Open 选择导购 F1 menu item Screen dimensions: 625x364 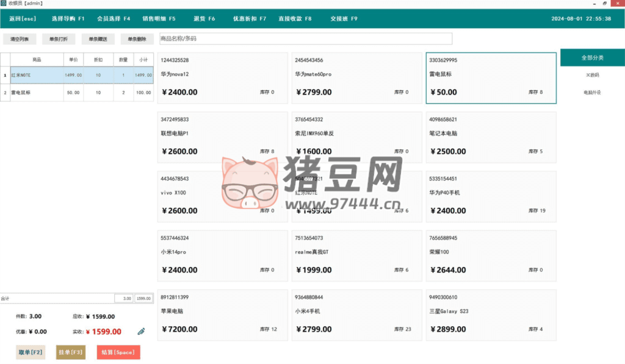pyautogui.click(x=68, y=19)
